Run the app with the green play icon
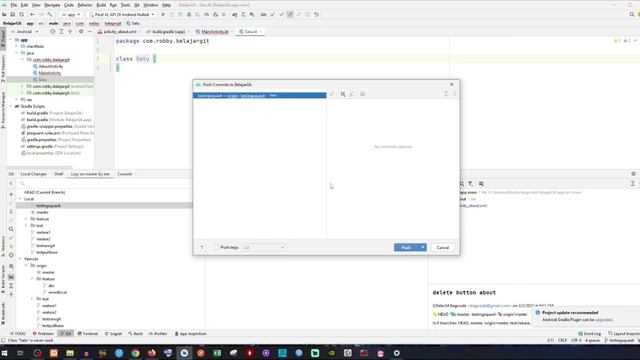640x360 pixels. click(163, 15)
